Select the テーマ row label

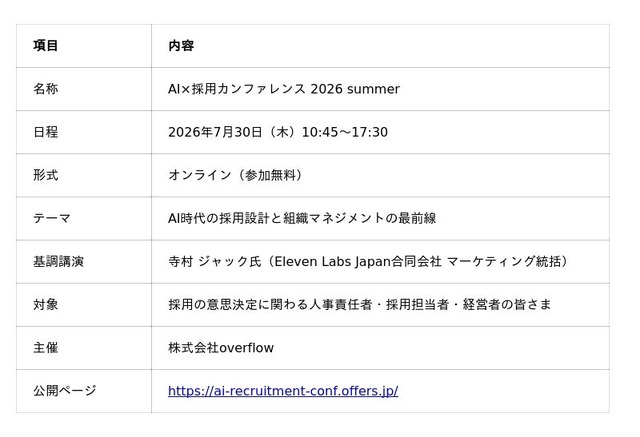[52, 218]
